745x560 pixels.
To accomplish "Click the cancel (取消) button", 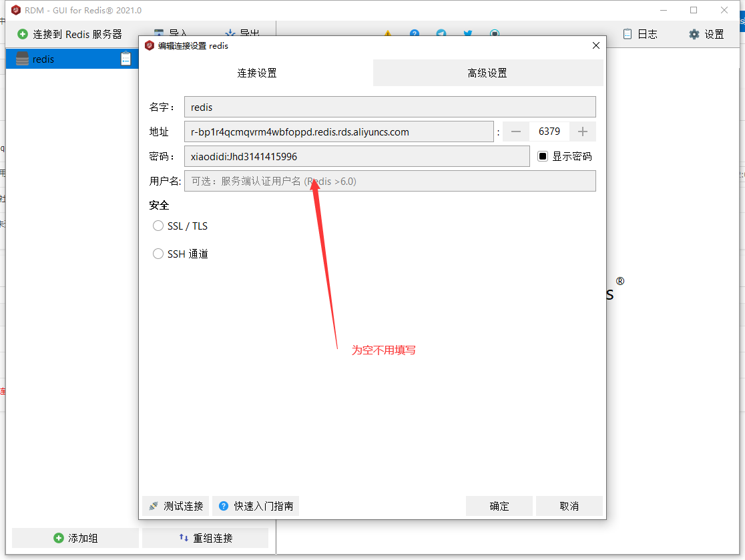I will pyautogui.click(x=569, y=506).
